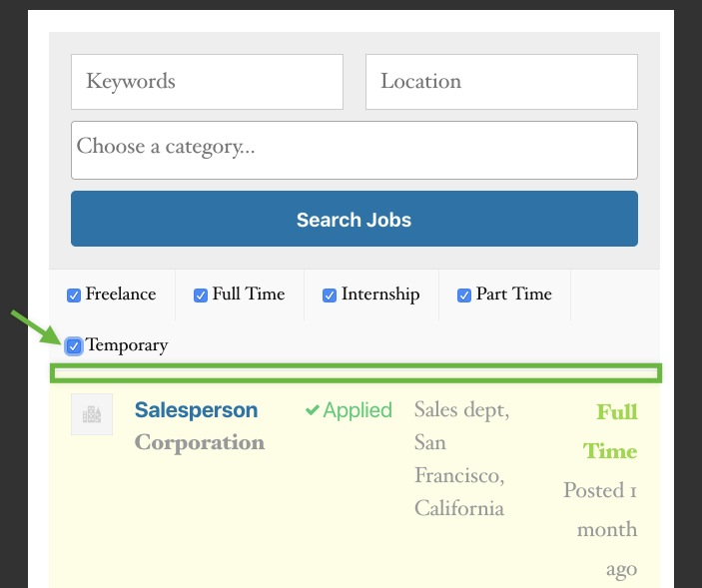Open the Choose a category dropdown
Viewport: 702px width, 588px height.
pos(354,151)
